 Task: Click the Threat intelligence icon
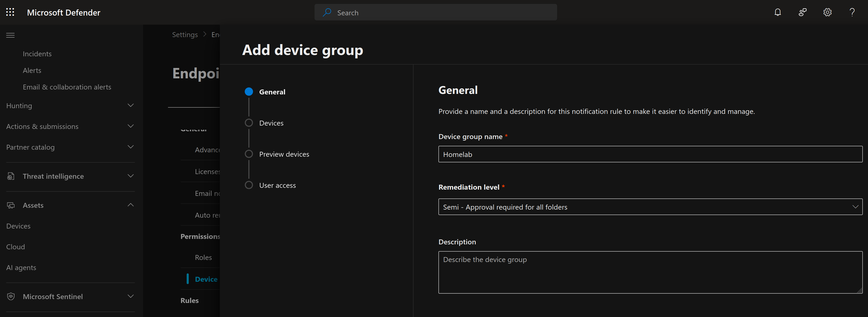[x=11, y=176]
